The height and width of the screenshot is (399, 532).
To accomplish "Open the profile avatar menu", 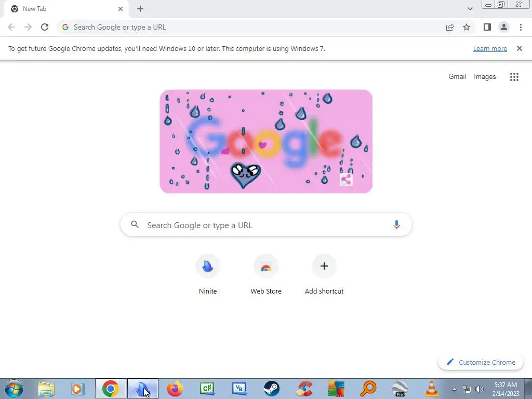I will (x=504, y=27).
